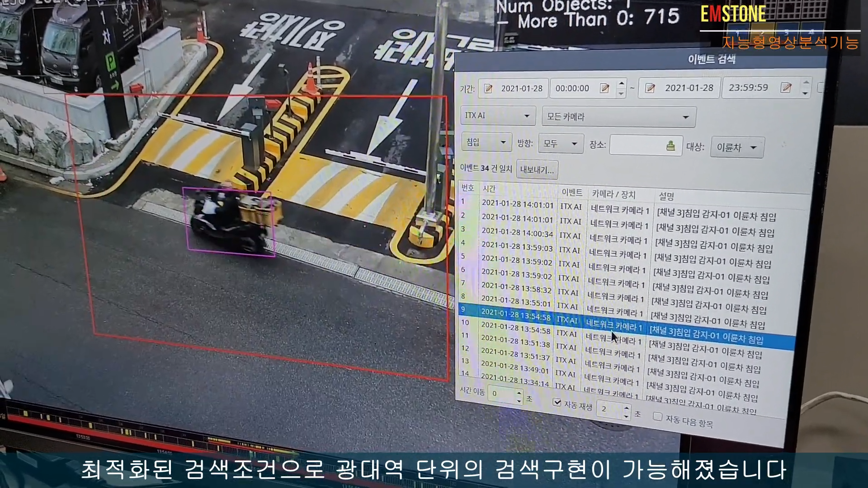Increase the start time with its up arrow

[622, 84]
